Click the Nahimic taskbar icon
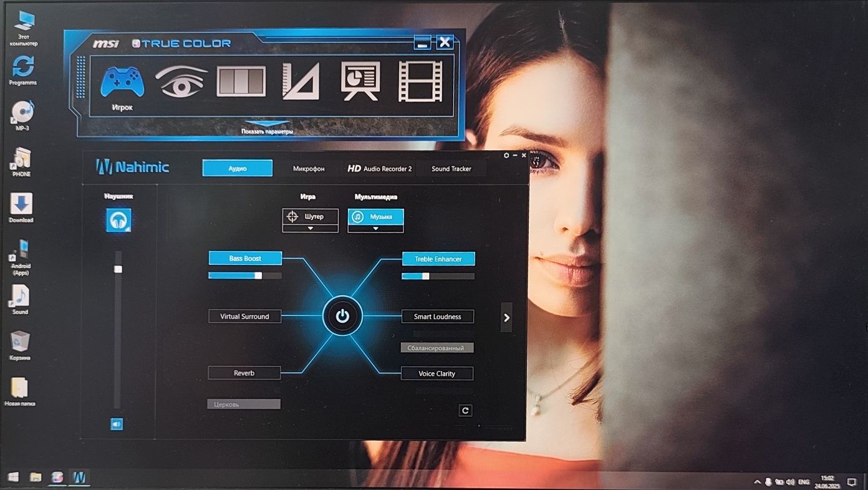 80,478
